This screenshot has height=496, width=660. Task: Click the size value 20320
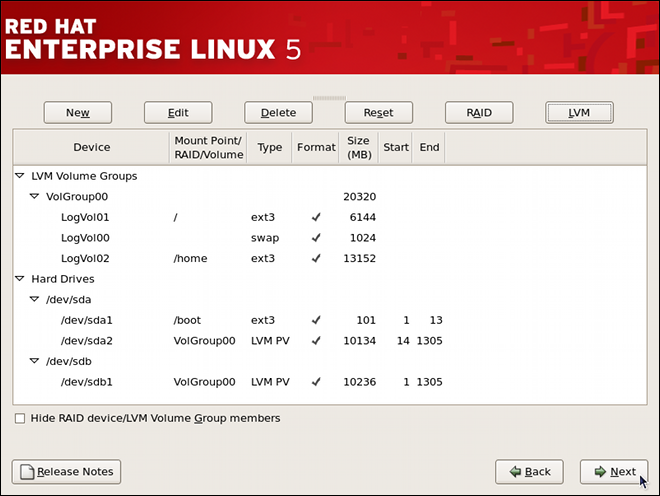click(x=359, y=197)
